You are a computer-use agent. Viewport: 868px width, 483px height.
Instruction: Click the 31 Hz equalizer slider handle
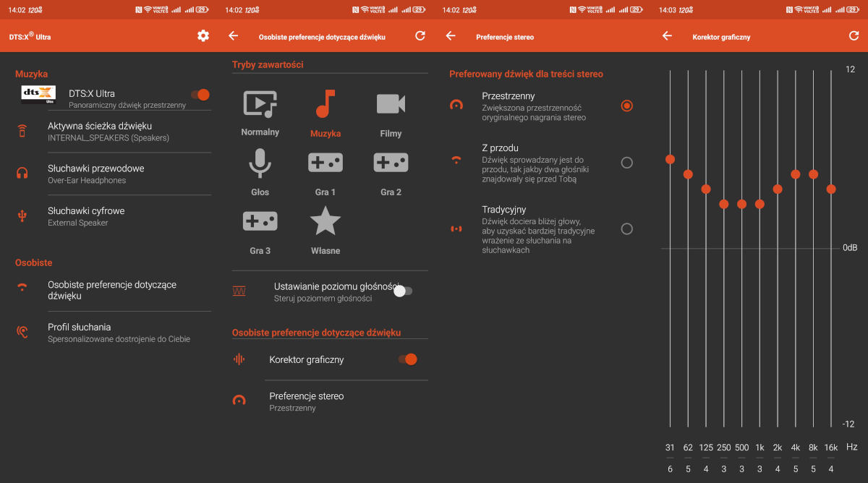(670, 160)
